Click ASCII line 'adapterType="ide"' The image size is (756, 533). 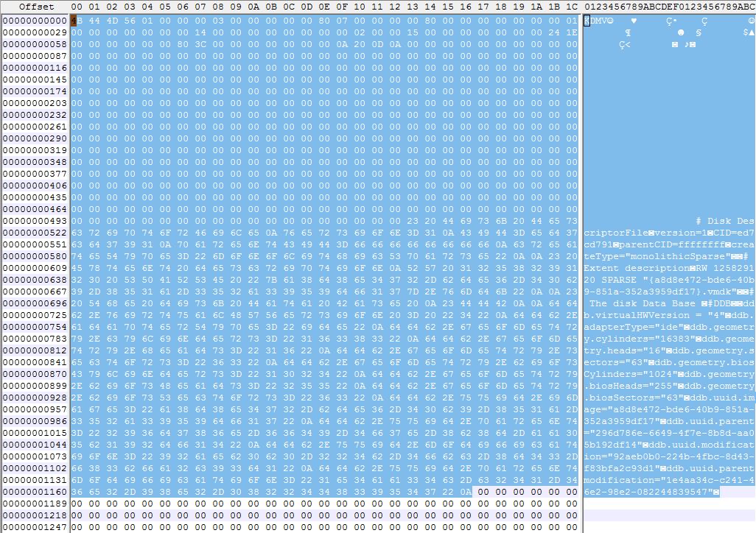[x=669, y=327]
